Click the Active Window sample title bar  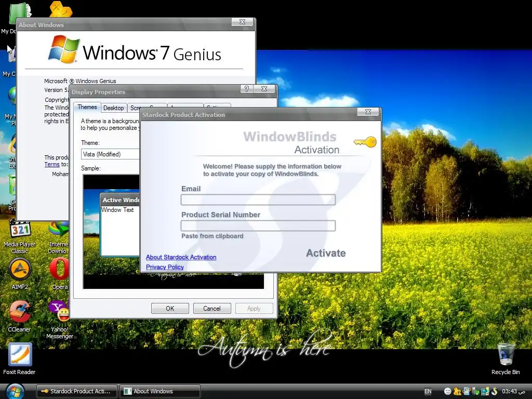tap(121, 200)
